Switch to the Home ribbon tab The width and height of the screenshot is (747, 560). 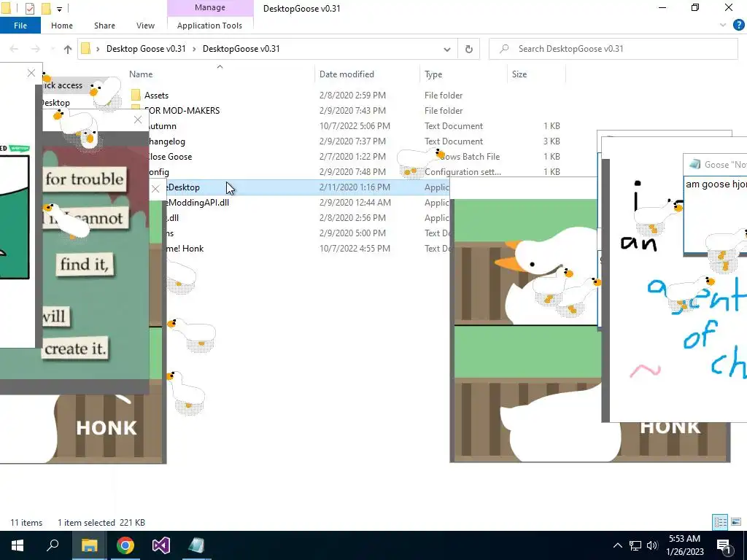[62, 26]
